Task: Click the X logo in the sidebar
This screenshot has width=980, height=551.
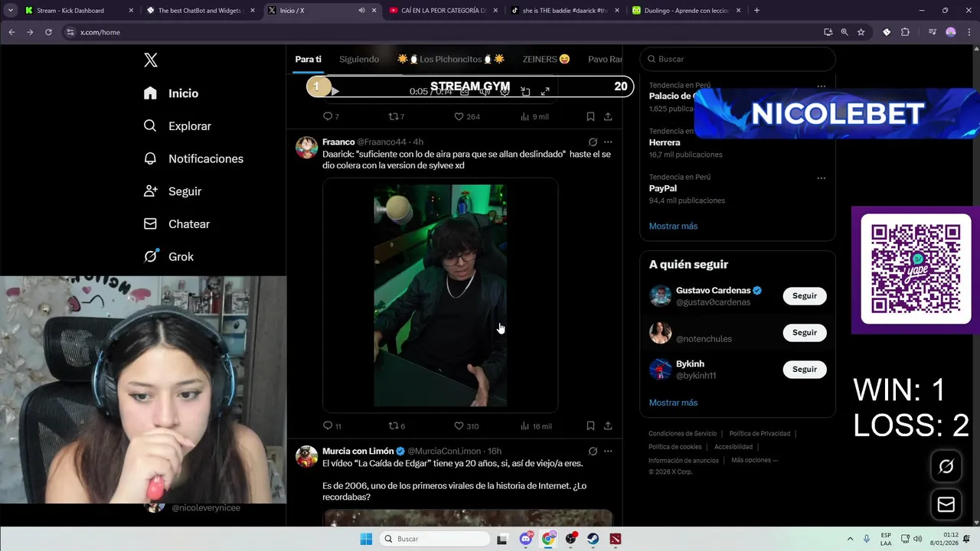Action: 151,60
